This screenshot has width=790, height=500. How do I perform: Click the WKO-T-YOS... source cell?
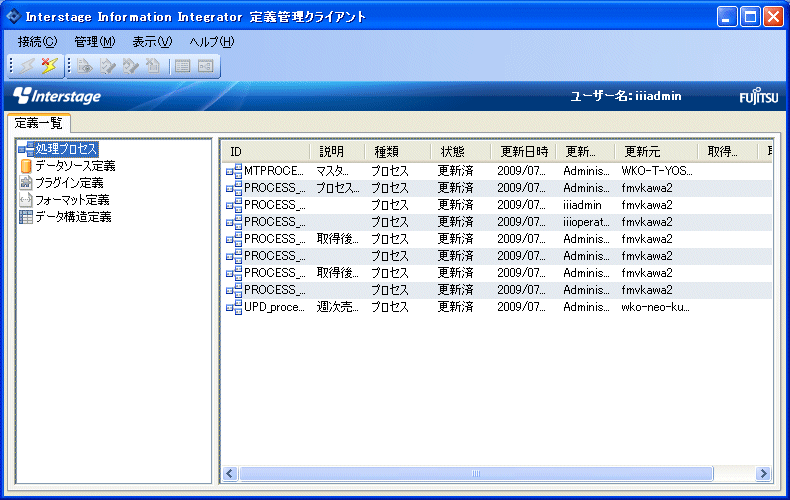[x=656, y=171]
